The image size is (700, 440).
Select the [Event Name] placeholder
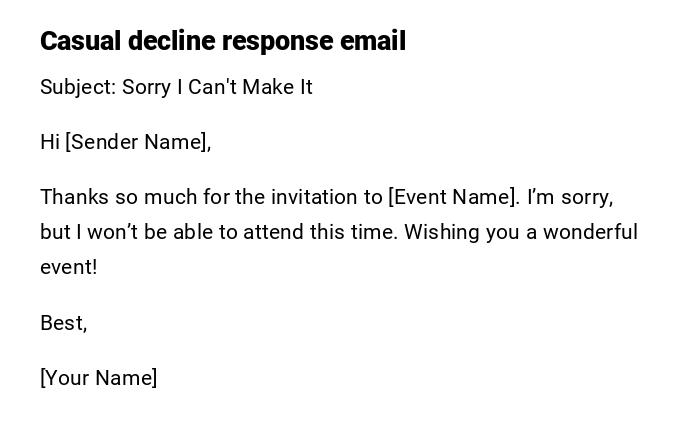click(453, 197)
